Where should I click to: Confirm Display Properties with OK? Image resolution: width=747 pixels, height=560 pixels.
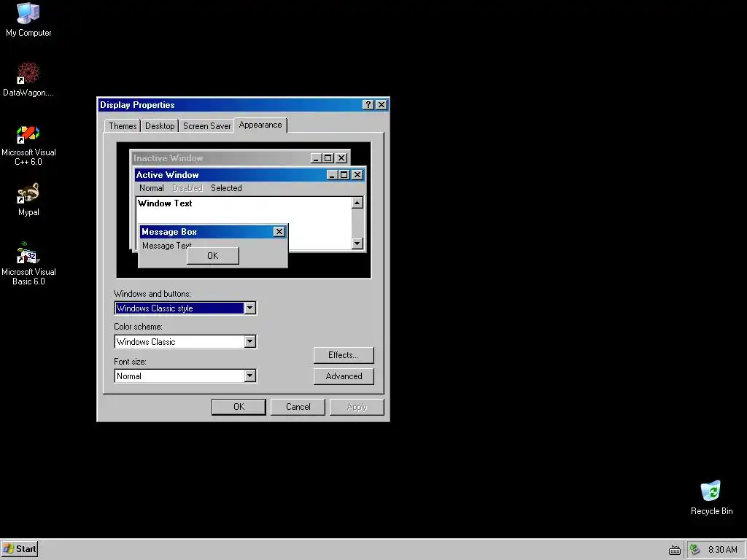[239, 407]
